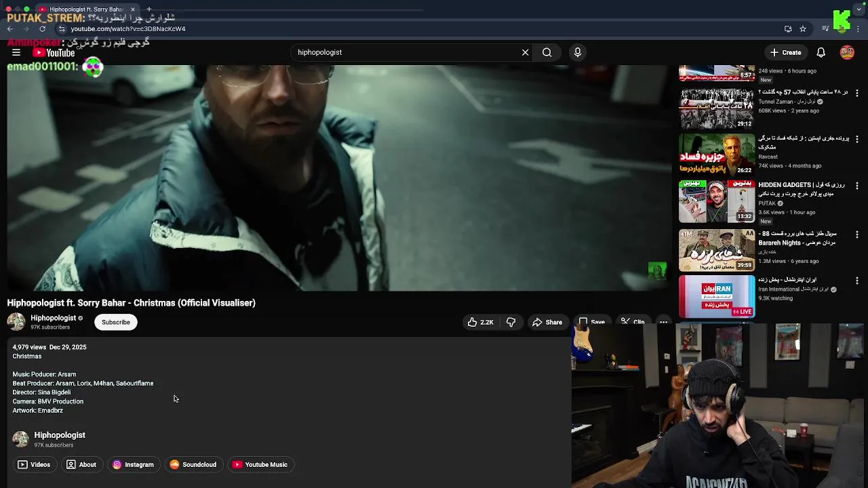This screenshot has height=488, width=868.
Task: Click the youtube.com address bar
Action: (420, 28)
